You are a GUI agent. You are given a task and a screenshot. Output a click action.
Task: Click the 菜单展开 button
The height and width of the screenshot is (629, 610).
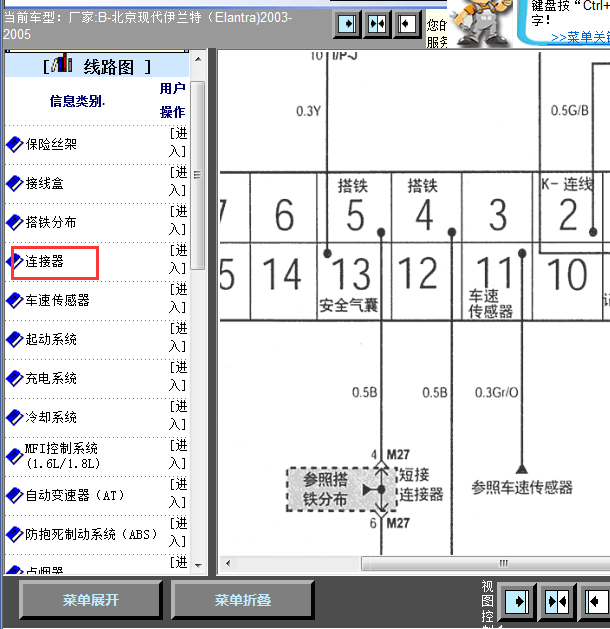(91, 600)
